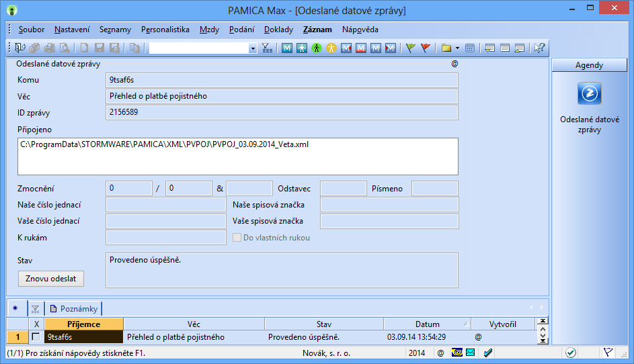Viewport: 634px width, 364px height.
Task: Click the data box @ icon in status bar
Action: coord(457,353)
